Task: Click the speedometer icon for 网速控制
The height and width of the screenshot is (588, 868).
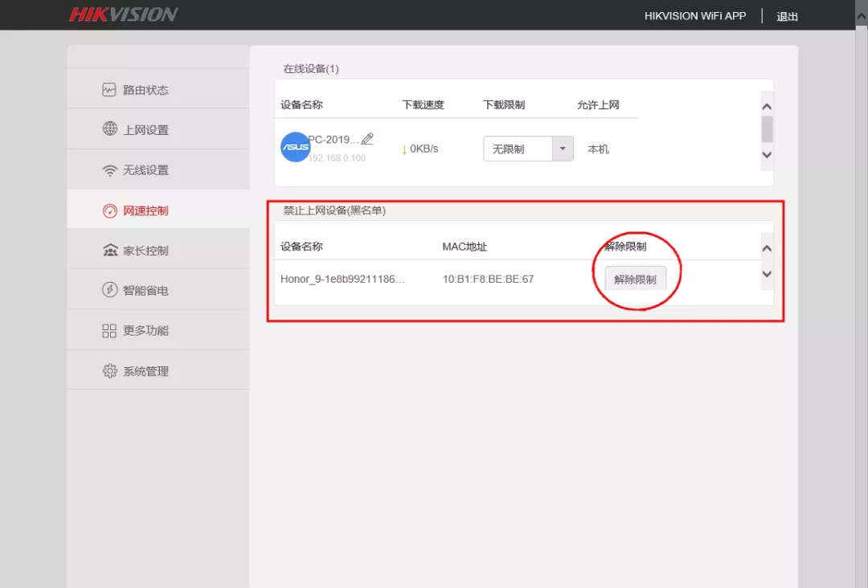Action: (x=109, y=210)
